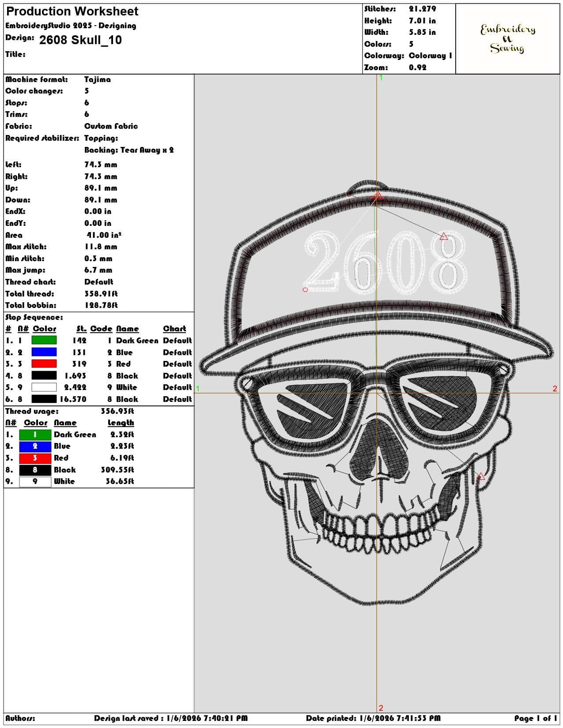This screenshot has width=563, height=728.
Task: Click the Dark Green swatch in Stop Sequence
Action: pos(44,340)
